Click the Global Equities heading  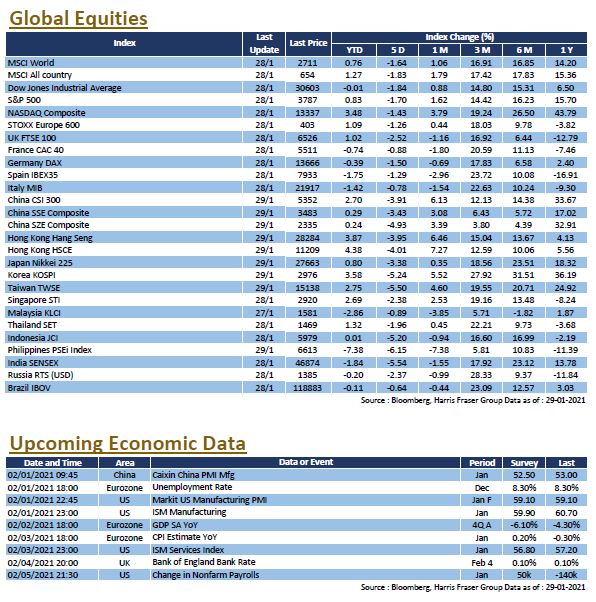[x=78, y=18]
